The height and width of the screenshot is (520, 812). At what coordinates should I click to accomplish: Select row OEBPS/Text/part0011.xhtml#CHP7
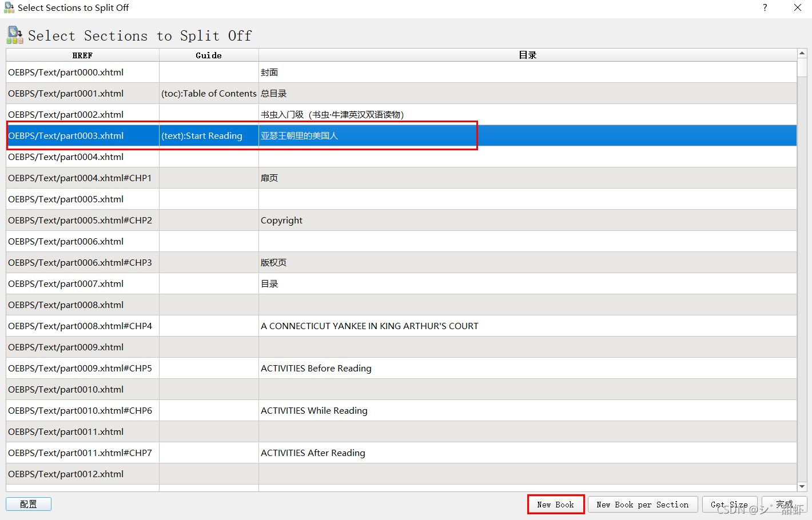(x=401, y=453)
